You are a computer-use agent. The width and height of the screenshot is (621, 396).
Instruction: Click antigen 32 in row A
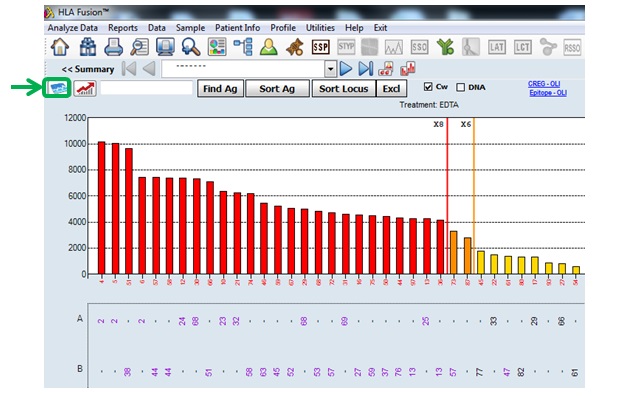pyautogui.click(x=236, y=321)
